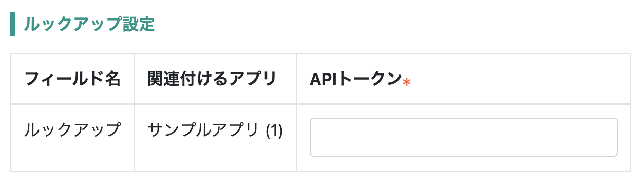Click the APIトークン column header label
Screen dimensions: 644x187
point(355,79)
